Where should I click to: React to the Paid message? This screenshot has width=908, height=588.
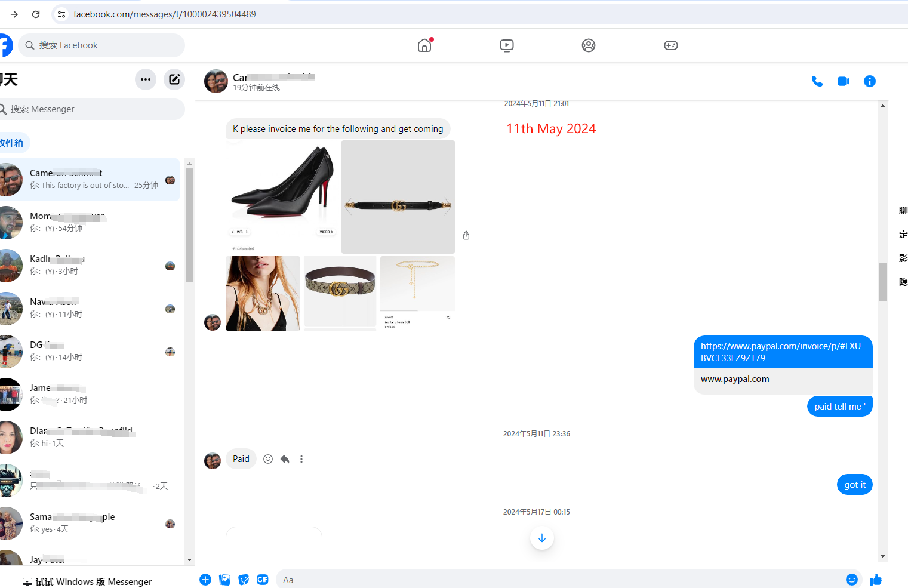tap(268, 459)
